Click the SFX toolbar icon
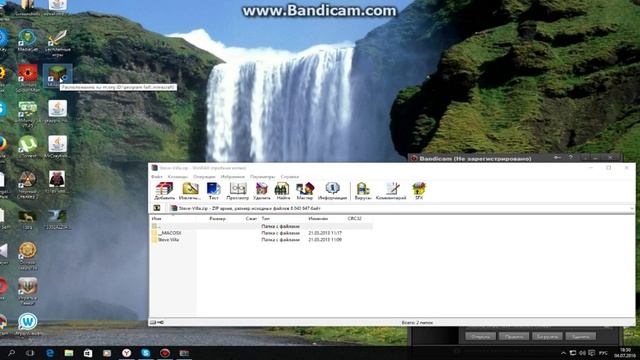 (419, 191)
